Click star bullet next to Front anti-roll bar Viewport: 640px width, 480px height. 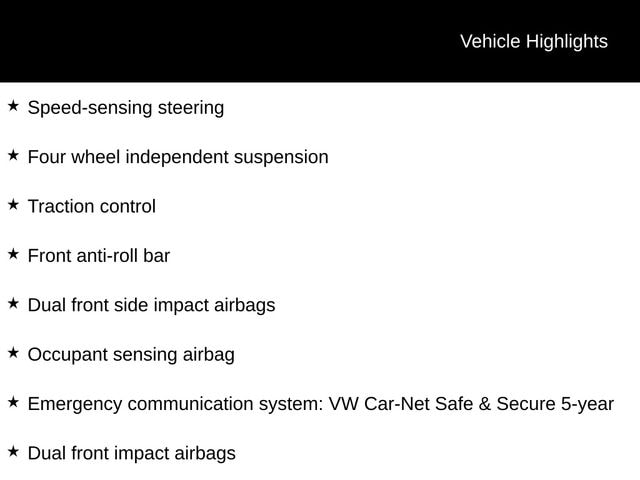(13, 254)
